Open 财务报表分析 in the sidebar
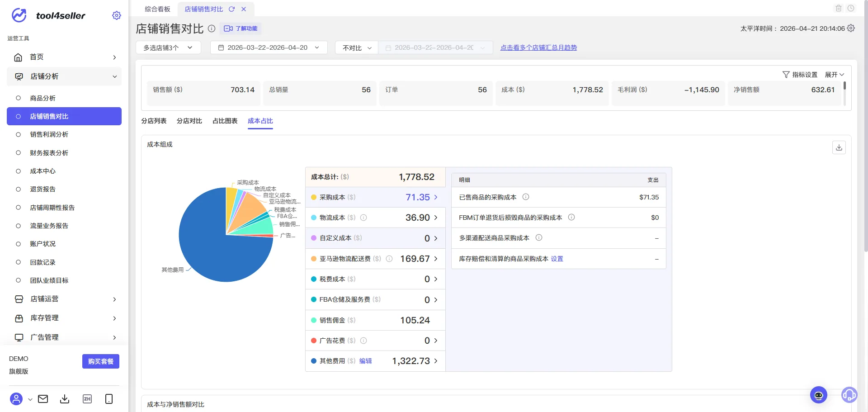 (x=64, y=153)
